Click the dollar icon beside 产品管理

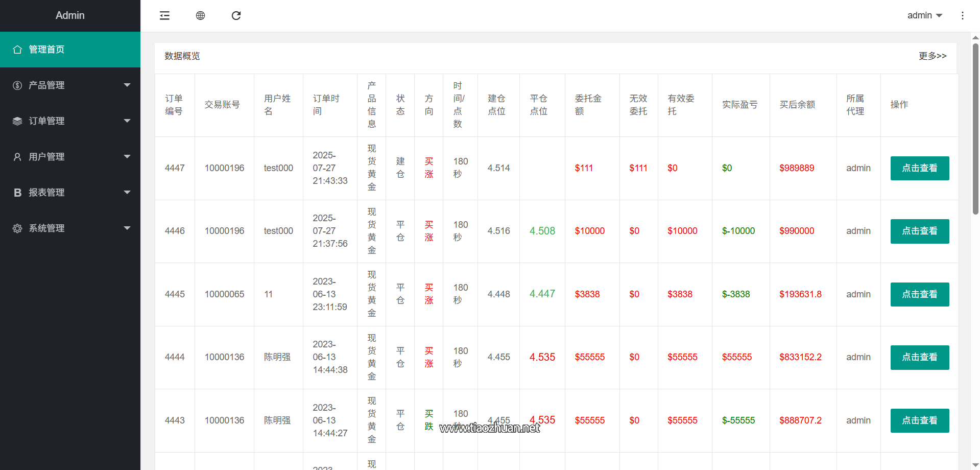[x=17, y=85]
